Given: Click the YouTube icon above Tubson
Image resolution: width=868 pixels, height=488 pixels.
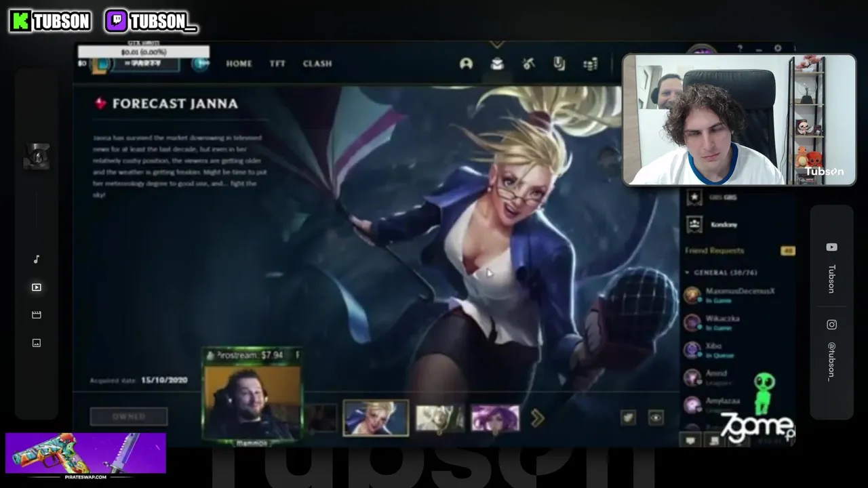Looking at the screenshot, I should [831, 247].
